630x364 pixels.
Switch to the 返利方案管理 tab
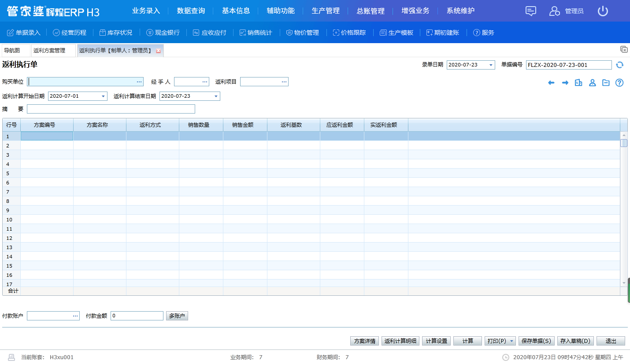54,51
